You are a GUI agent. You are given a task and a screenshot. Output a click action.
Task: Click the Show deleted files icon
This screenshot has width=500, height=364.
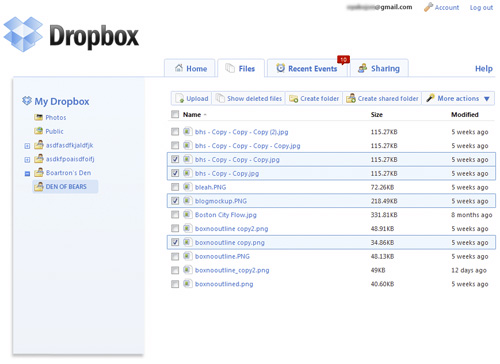click(220, 98)
